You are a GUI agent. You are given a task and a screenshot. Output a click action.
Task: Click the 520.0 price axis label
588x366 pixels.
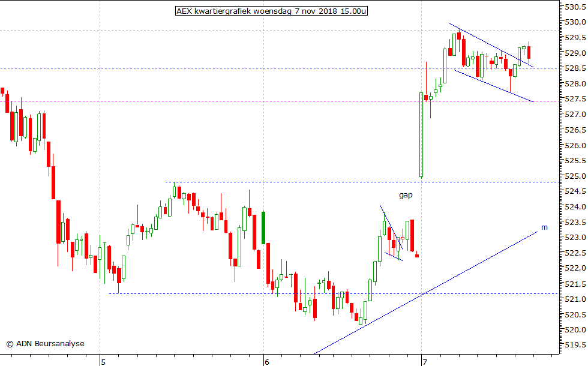pos(575,331)
